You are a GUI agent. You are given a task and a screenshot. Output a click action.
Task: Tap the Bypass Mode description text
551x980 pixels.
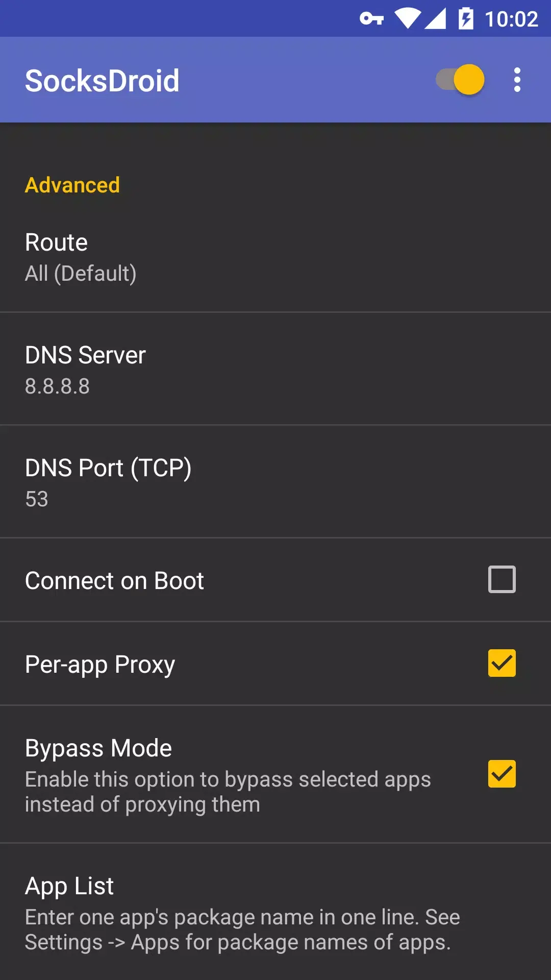coord(228,792)
